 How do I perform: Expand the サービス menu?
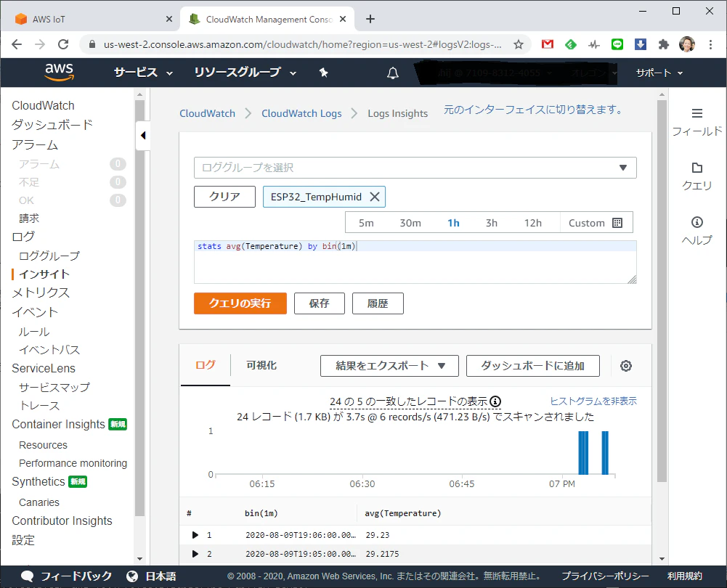[x=143, y=73]
